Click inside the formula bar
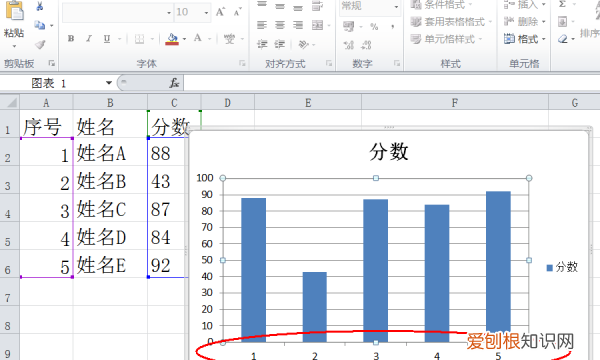Viewport: 600px width, 360px height. tap(391, 83)
